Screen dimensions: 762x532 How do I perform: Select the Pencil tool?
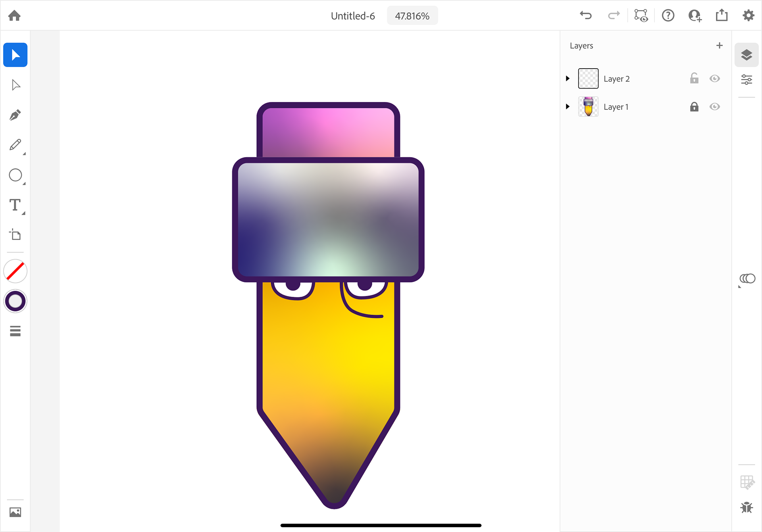(x=15, y=145)
